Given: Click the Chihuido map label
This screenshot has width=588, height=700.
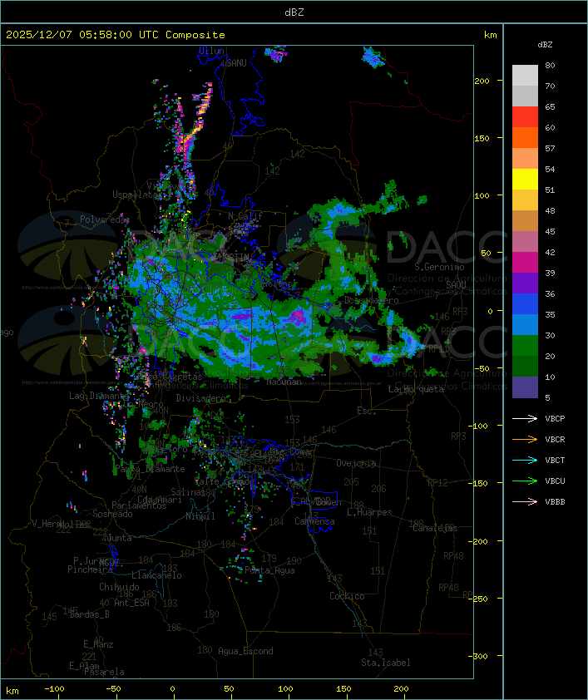Looking at the screenshot, I should click(x=119, y=587).
